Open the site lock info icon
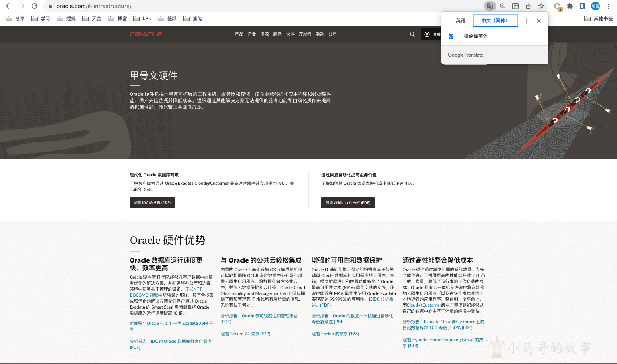Screen dimensions: 617x364 click(x=50, y=6)
